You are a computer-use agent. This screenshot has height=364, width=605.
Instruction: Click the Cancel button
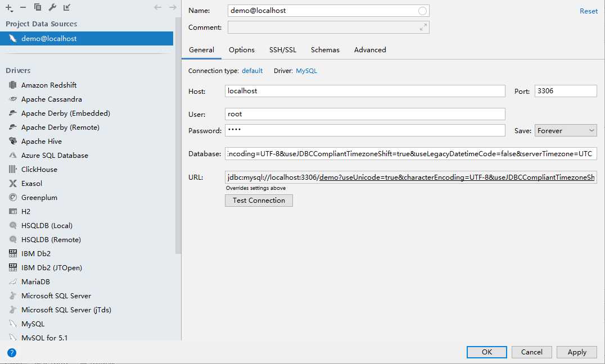[532, 352]
